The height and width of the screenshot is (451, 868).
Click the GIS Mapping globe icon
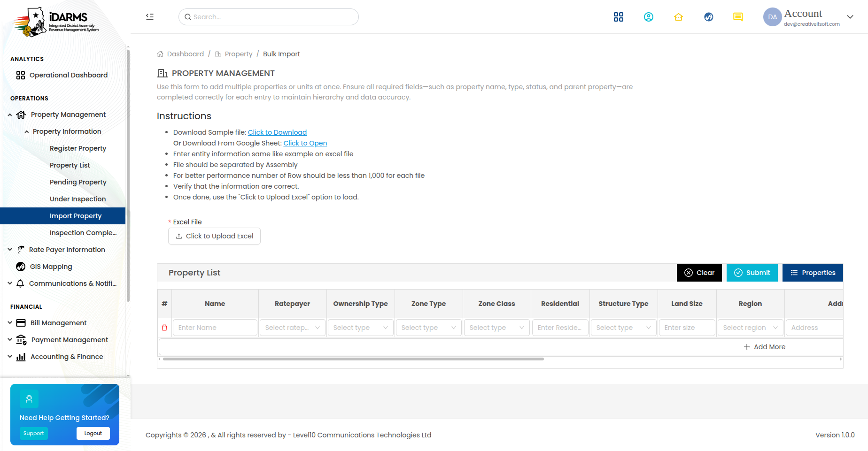(x=21, y=267)
